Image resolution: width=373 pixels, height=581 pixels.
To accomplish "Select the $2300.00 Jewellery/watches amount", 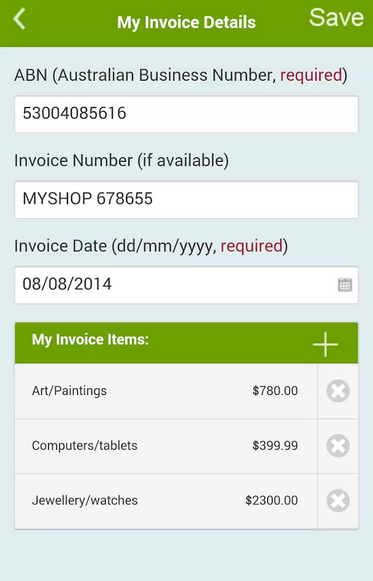I will (271, 500).
